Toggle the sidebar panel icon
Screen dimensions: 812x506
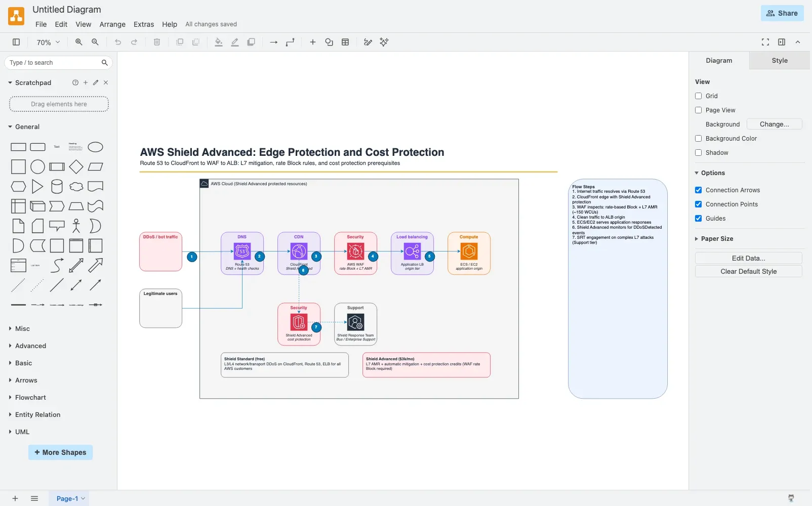(x=16, y=43)
